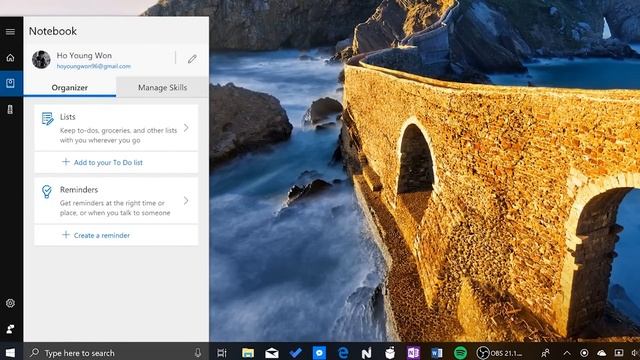Click Ho Young Won profile picture
This screenshot has width=640, height=360.
pyautogui.click(x=41, y=60)
